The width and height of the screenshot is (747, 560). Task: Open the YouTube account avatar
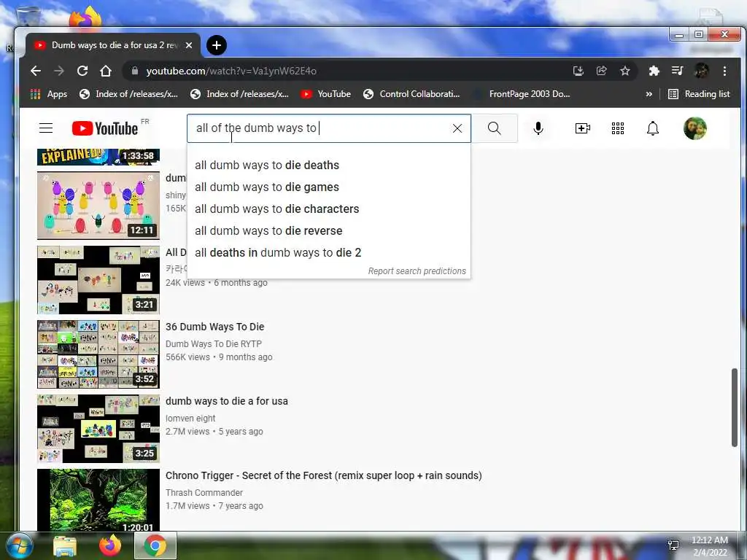tap(695, 128)
